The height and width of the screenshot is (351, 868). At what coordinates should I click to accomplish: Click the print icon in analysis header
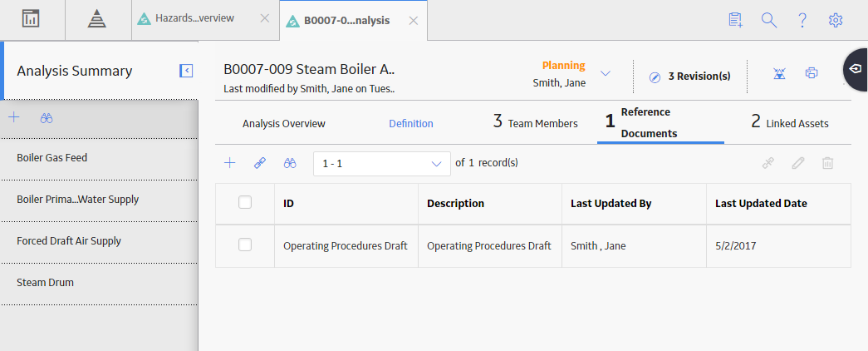point(812,72)
